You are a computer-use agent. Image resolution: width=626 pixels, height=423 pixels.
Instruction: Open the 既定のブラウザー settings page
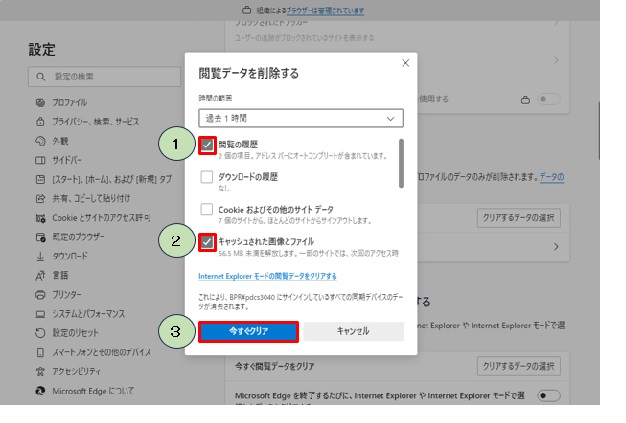coord(78,237)
